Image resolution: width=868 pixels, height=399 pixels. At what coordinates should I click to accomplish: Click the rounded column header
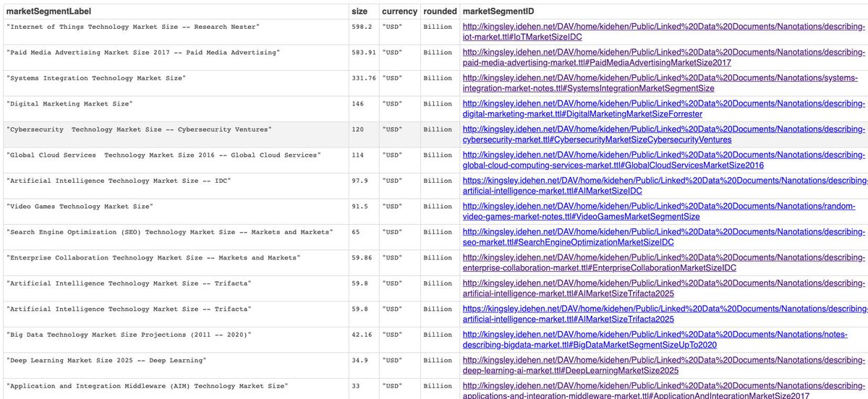coord(440,12)
